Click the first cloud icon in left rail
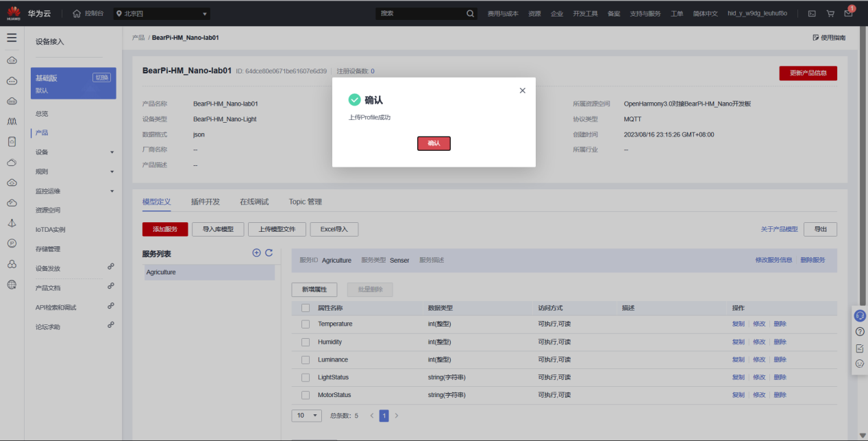The width and height of the screenshot is (868, 441). tap(12, 60)
